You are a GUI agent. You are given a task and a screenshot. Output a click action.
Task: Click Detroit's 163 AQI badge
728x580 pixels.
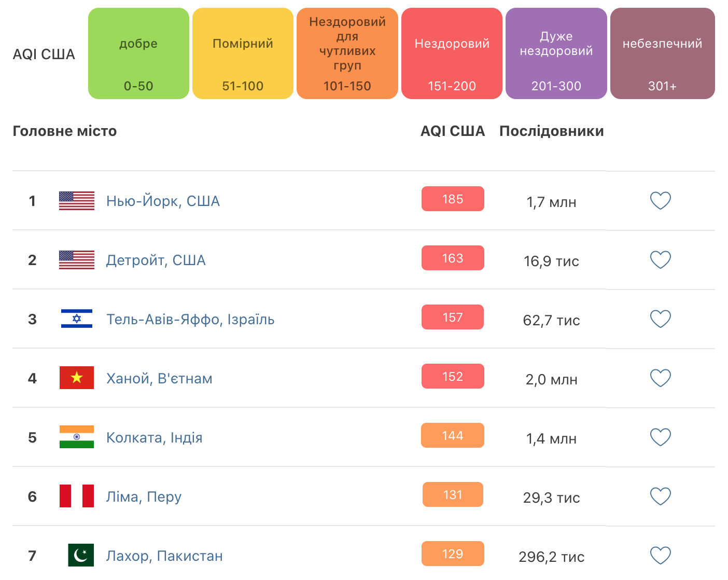click(x=453, y=258)
